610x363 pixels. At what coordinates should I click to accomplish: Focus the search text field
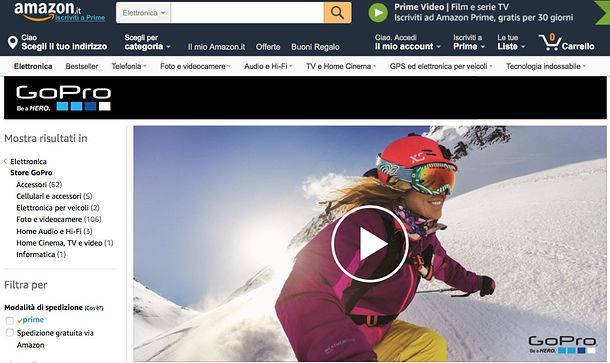click(247, 13)
